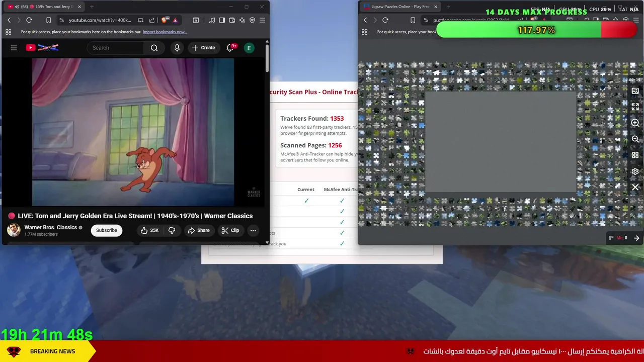Reload the puzzle browser page
The image size is (644, 362).
point(385,20)
